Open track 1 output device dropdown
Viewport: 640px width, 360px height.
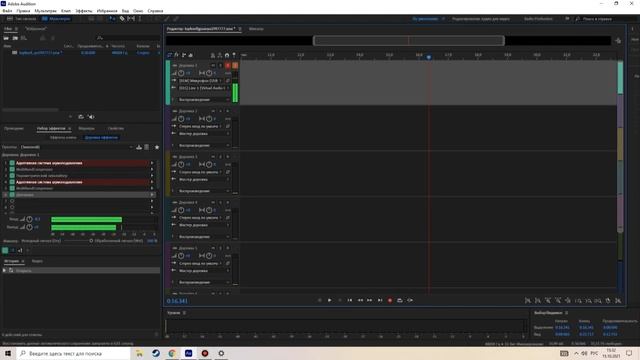click(x=203, y=88)
